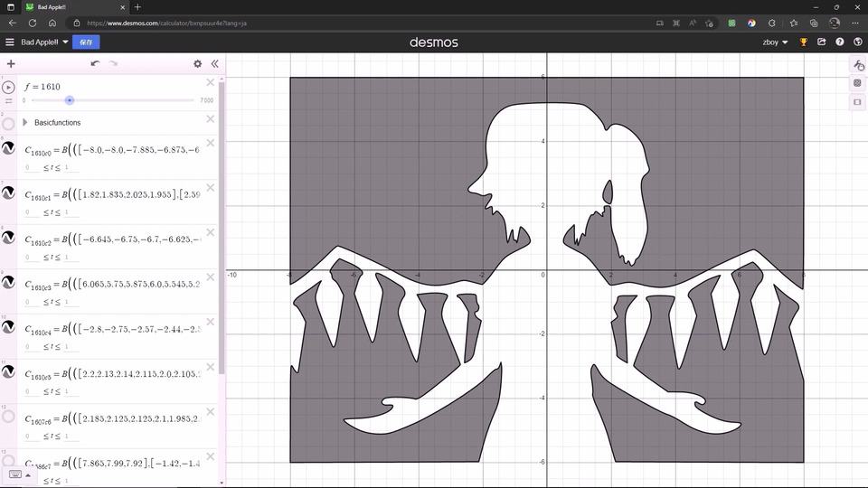Open the zboy account dropdown
This screenshot has height=488, width=868.
[775, 42]
